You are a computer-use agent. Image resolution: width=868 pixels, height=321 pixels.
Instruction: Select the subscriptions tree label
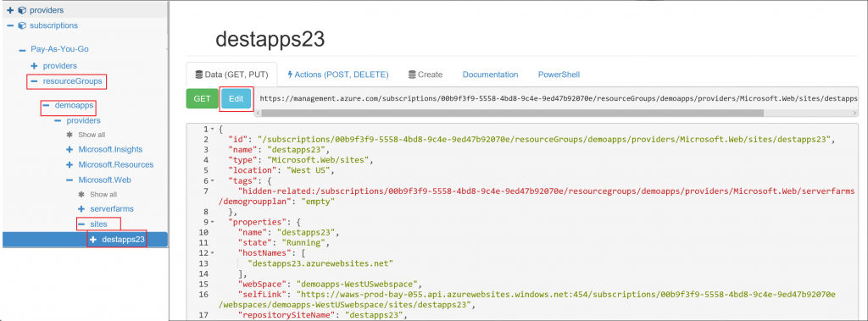53,25
